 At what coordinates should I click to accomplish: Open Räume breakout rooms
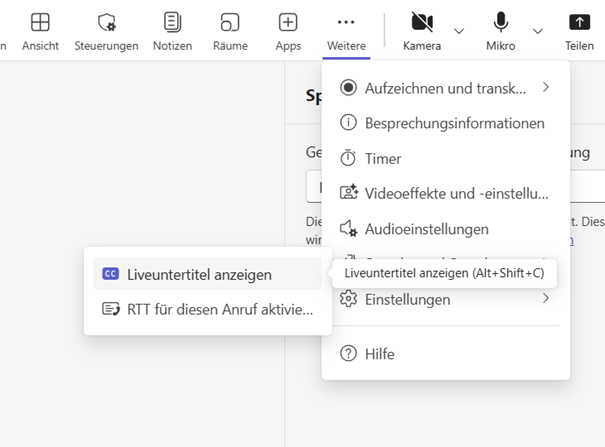coord(230,32)
